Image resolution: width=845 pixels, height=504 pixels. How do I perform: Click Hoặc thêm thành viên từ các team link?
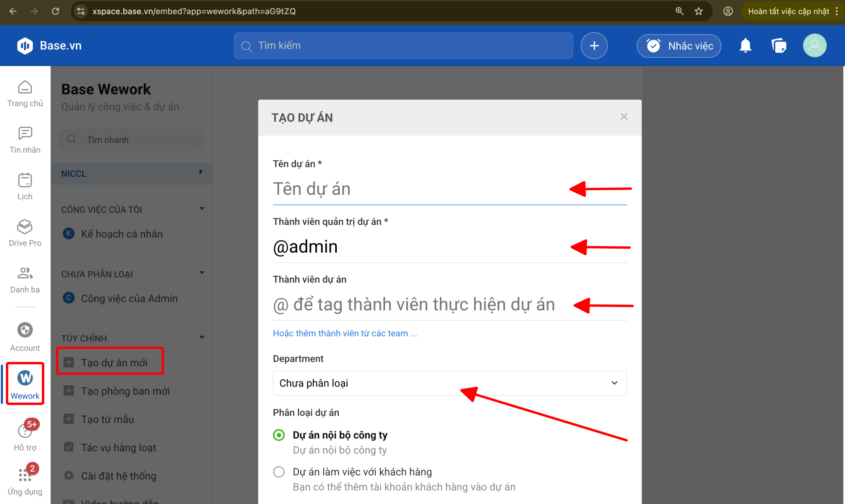(345, 333)
